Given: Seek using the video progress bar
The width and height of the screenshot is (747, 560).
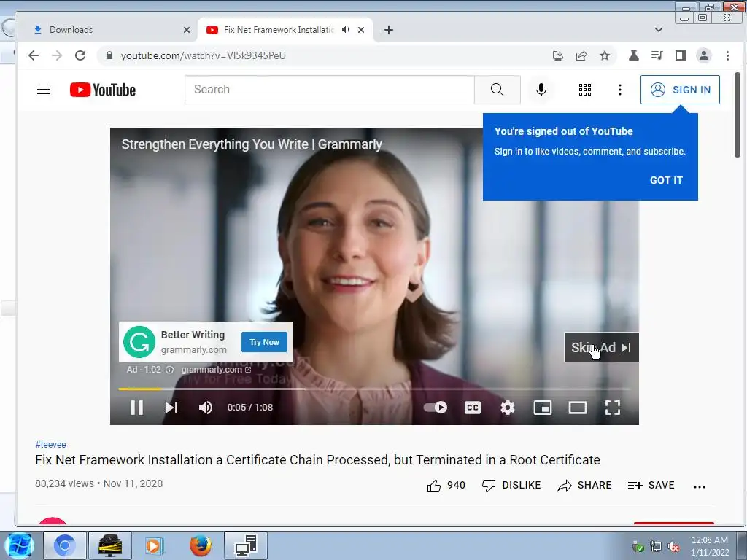Looking at the screenshot, I should pyautogui.click(x=374, y=389).
